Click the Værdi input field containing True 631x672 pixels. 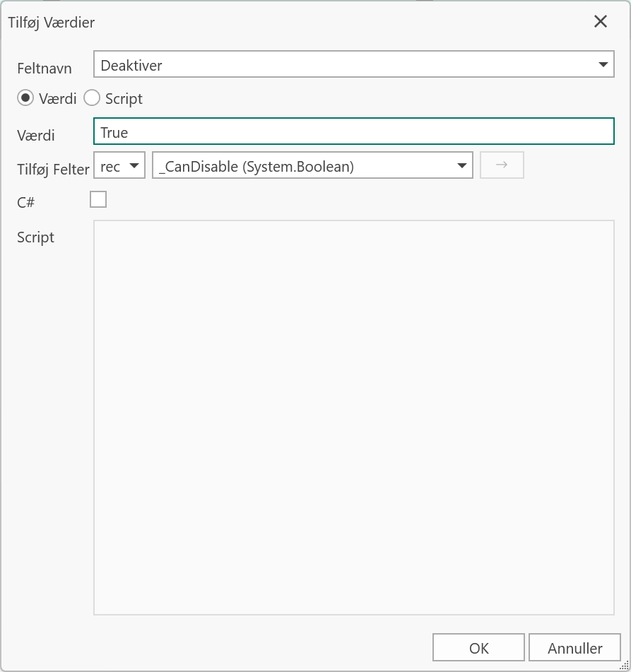(354, 131)
